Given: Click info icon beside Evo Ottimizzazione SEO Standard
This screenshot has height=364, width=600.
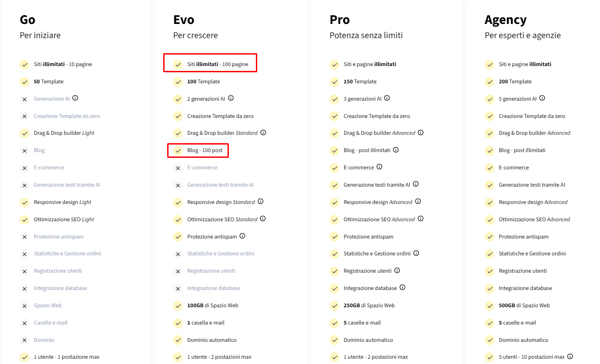Looking at the screenshot, I should click(x=263, y=219).
